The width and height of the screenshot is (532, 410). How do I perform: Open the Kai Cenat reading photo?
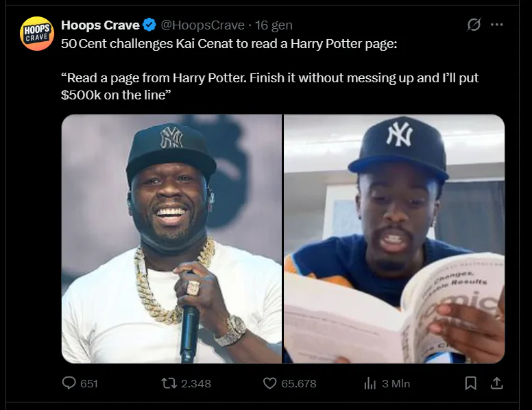[x=394, y=239]
